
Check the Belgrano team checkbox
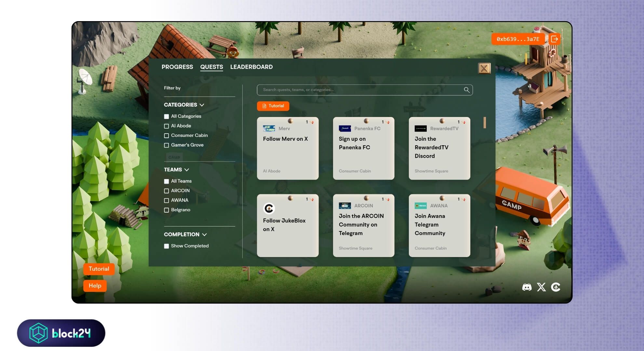pyautogui.click(x=167, y=210)
